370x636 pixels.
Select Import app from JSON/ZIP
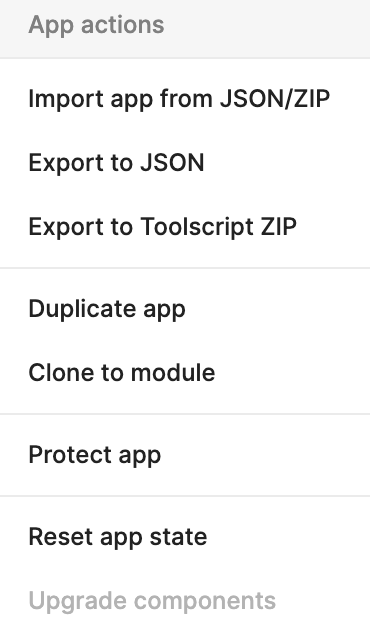[x=185, y=99]
